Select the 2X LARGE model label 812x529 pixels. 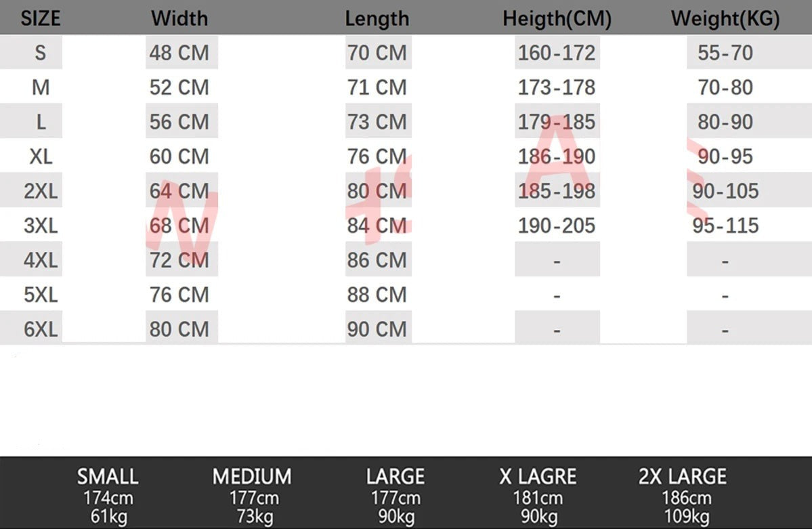point(682,477)
